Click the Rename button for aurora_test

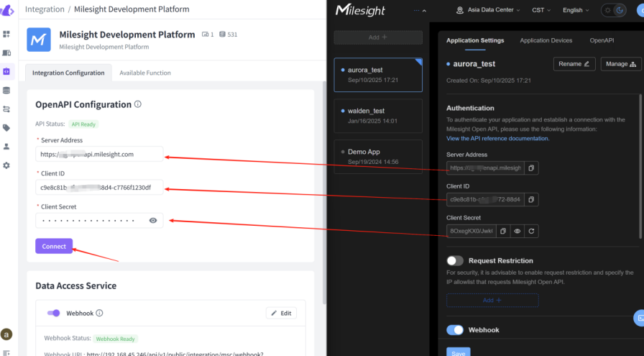tap(574, 64)
